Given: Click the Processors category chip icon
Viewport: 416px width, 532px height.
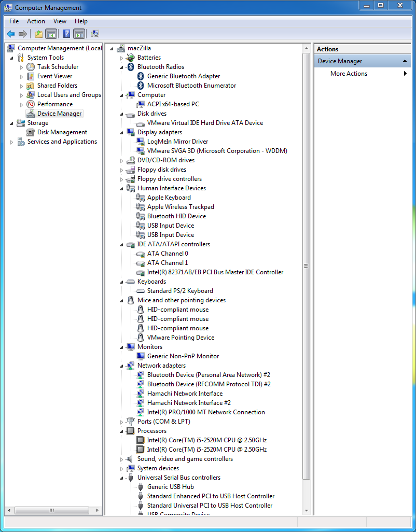Looking at the screenshot, I should click(131, 431).
